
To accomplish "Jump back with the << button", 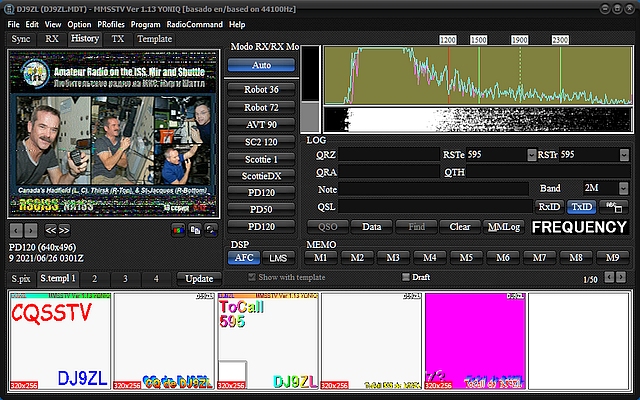I will pos(51,230).
